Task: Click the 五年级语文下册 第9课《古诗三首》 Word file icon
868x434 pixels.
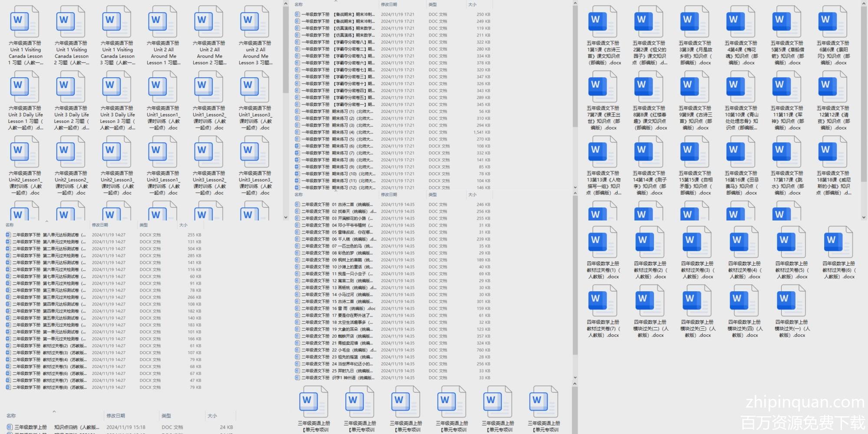Action: pyautogui.click(x=694, y=87)
